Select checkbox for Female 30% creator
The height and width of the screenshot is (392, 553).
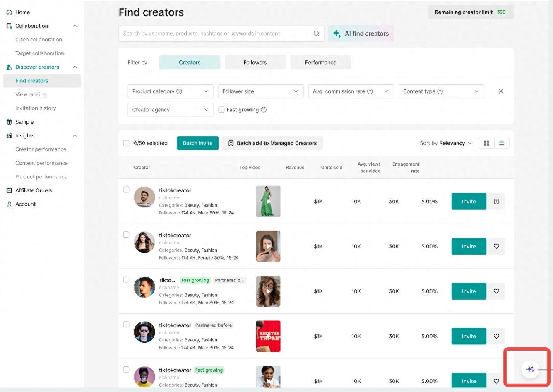pyautogui.click(x=126, y=234)
